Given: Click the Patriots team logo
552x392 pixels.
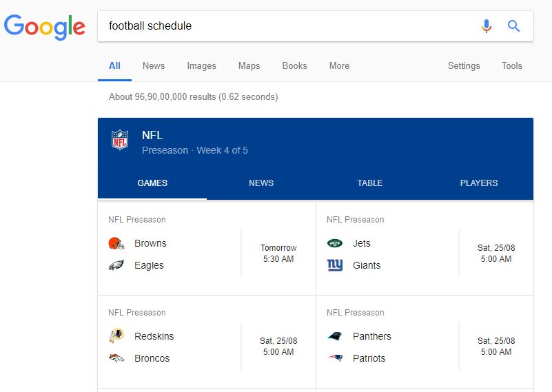Looking at the screenshot, I should 335,358.
